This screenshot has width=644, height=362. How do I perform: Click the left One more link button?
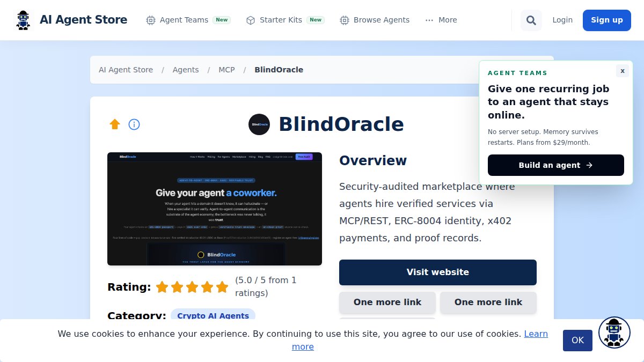(x=387, y=302)
